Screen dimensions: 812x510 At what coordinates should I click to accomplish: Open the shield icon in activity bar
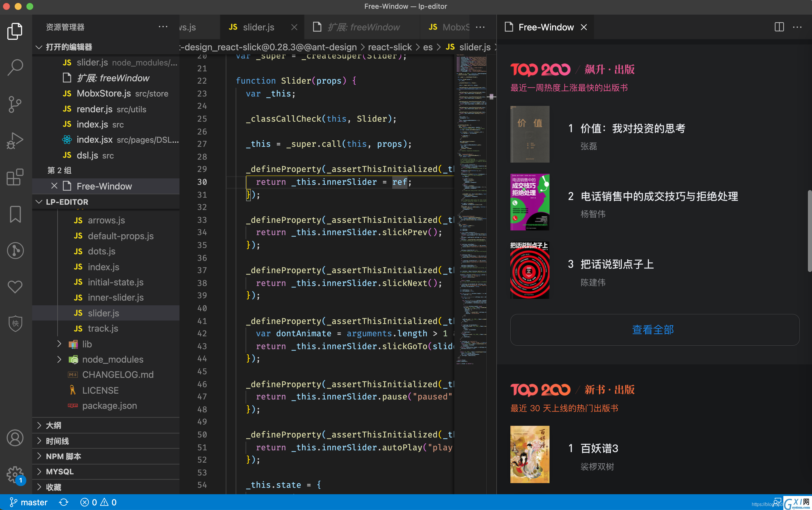[x=15, y=323]
